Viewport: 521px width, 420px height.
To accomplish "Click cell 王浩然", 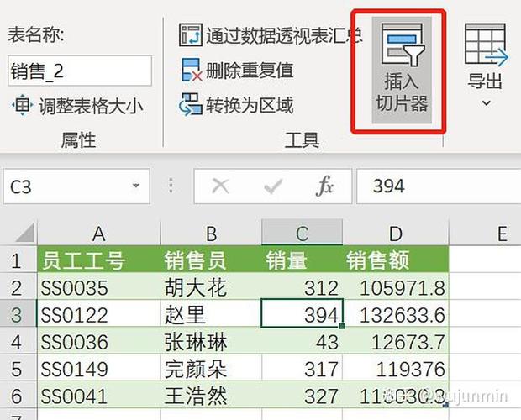I will point(211,396).
